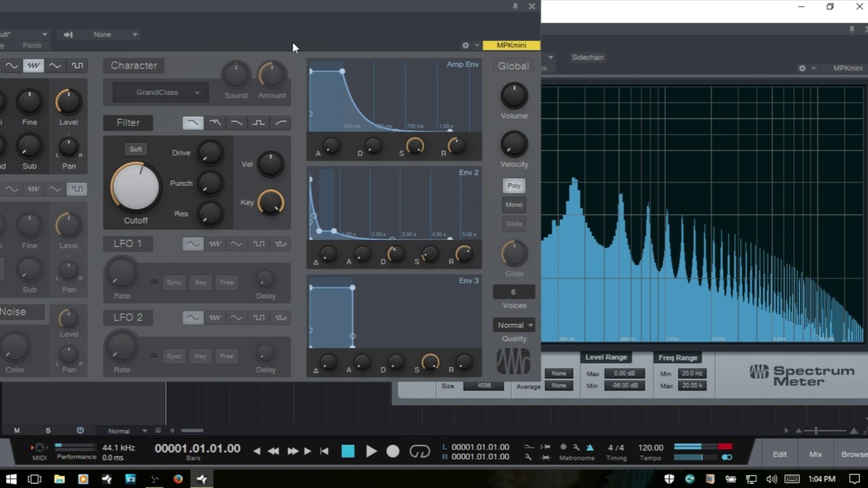Image resolution: width=868 pixels, height=488 pixels.
Task: Toggle the Loop button in transport
Action: click(x=420, y=451)
